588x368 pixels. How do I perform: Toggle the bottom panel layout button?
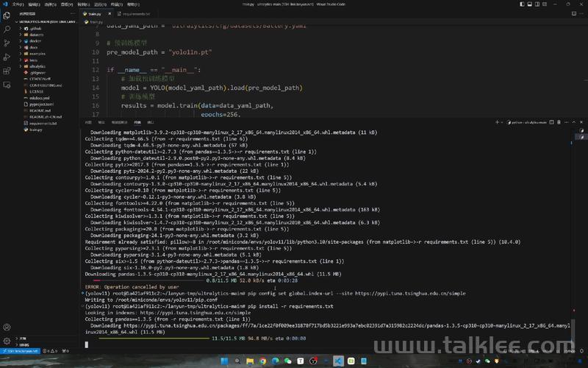(529, 4)
